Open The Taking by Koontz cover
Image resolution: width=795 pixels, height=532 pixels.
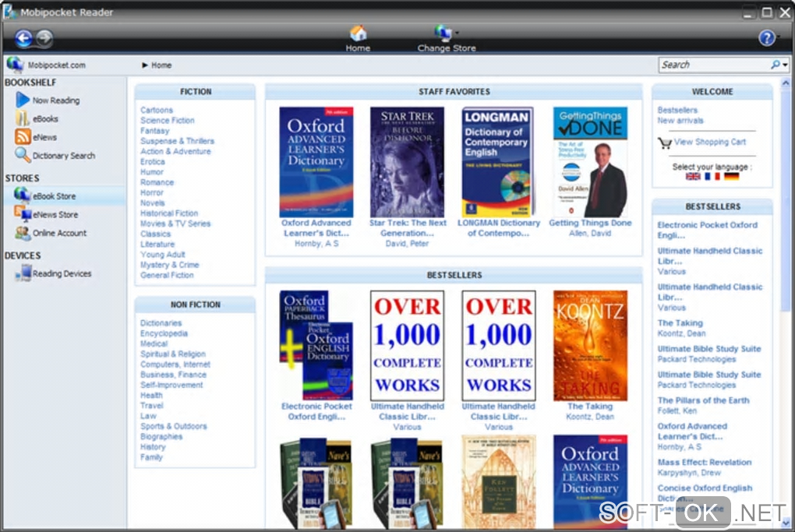(590, 346)
